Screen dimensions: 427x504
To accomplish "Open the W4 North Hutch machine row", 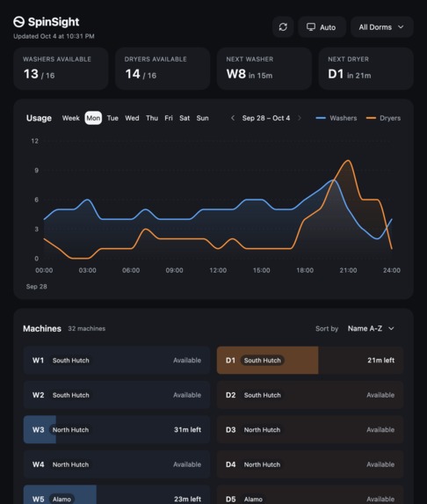I will coord(117,464).
